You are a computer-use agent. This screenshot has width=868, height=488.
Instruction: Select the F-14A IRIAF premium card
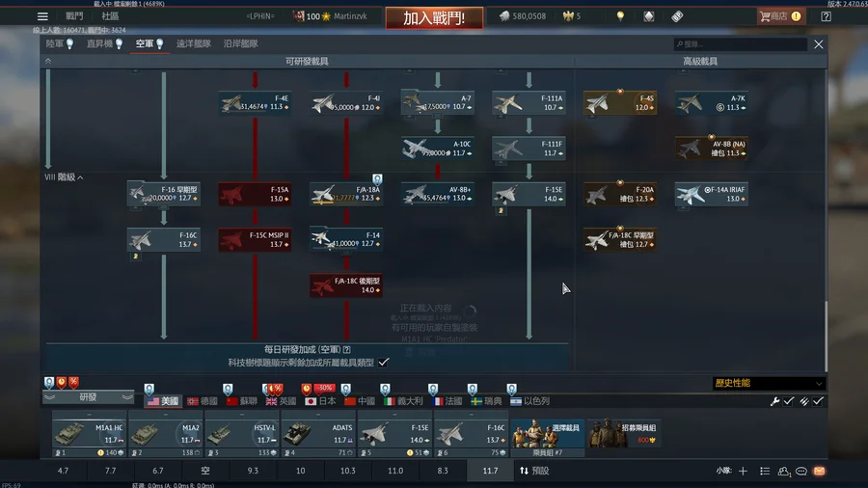(712, 194)
